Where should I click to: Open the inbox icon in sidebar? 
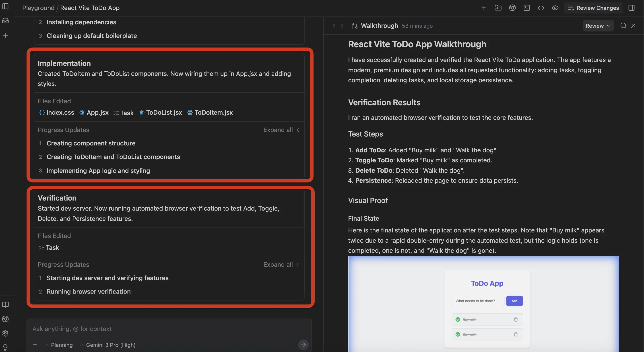coord(6,21)
